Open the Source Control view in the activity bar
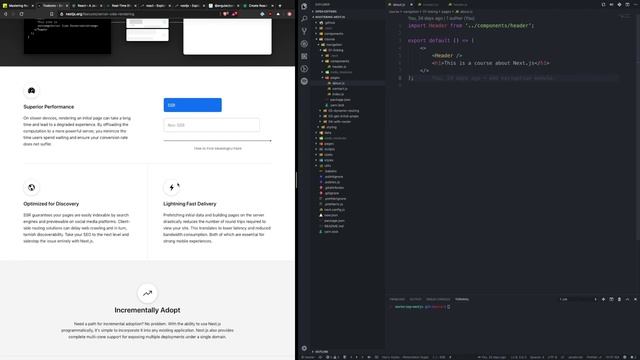This screenshot has height=360, width=640. click(304, 31)
